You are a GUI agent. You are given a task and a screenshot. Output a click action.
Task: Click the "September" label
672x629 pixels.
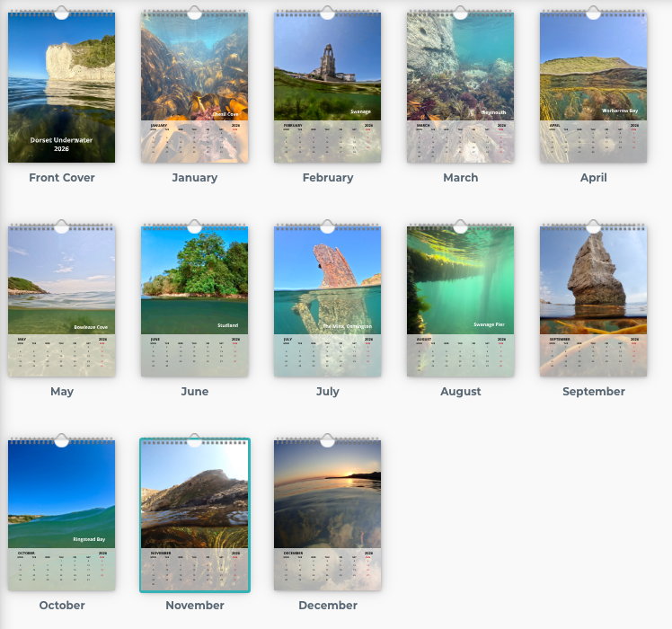click(594, 392)
